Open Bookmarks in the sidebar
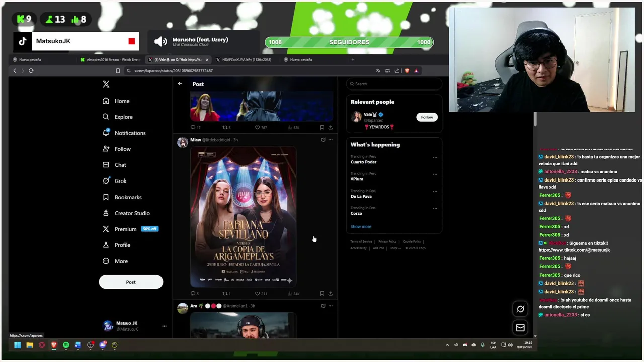 [x=122, y=197]
